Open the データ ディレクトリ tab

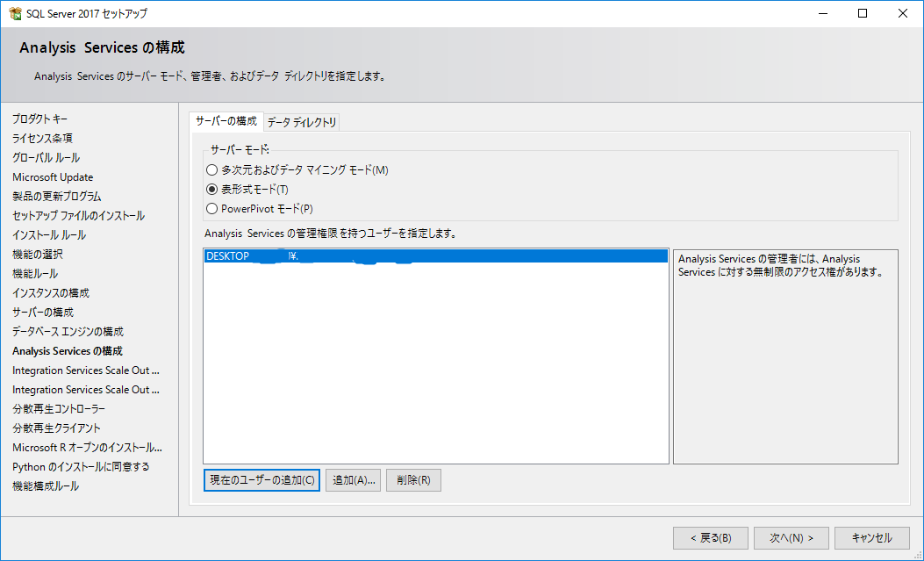point(302,122)
